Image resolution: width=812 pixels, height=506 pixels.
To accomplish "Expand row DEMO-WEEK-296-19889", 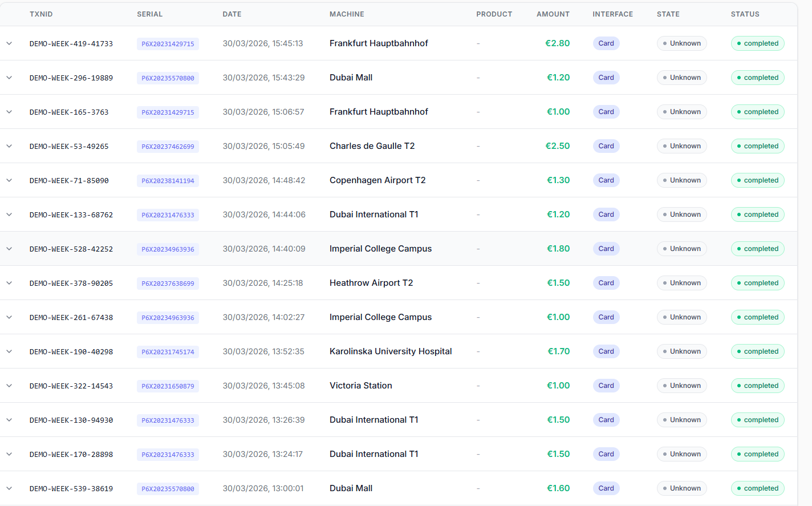I will pos(9,78).
